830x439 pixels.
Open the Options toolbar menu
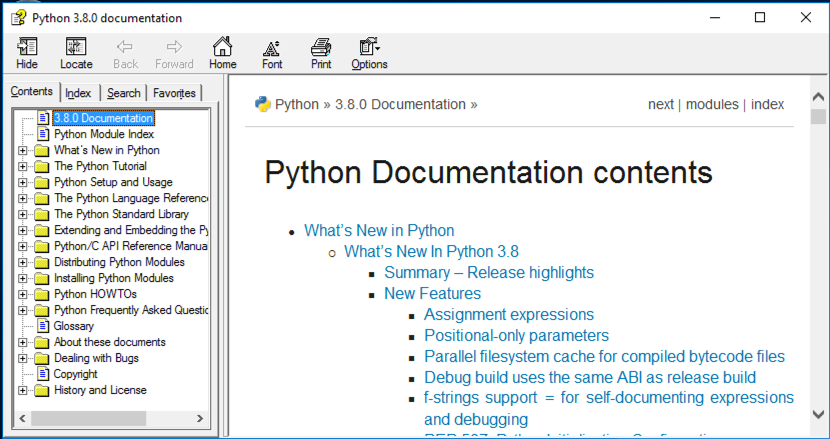369,53
